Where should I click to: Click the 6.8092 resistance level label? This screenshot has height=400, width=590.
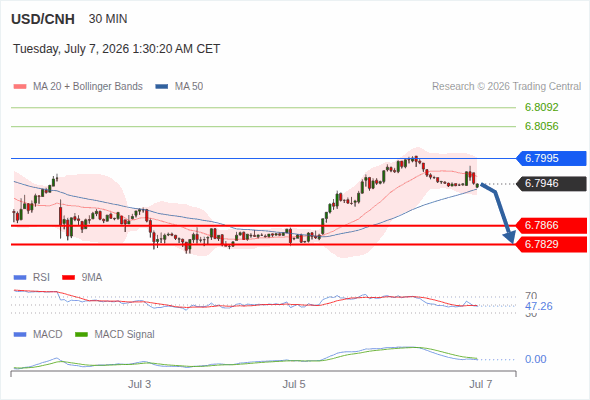pyautogui.click(x=541, y=108)
